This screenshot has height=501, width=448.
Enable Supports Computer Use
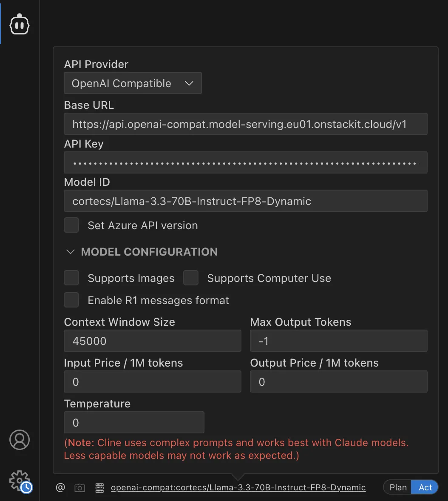click(191, 277)
